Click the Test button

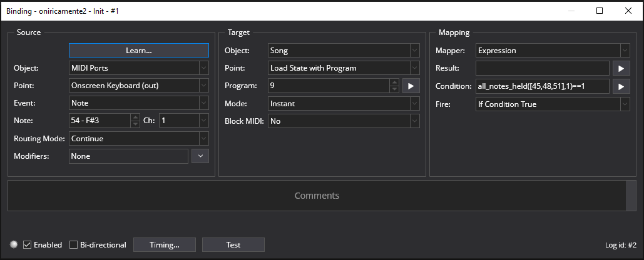[233, 245]
